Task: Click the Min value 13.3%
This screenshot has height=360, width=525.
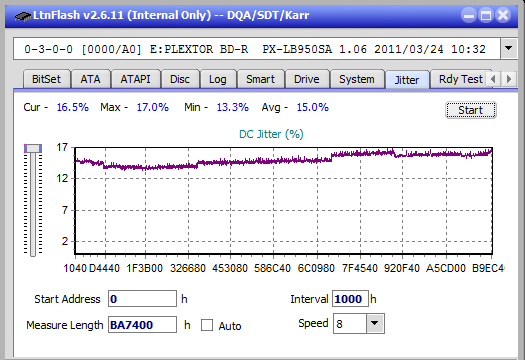Action: (x=232, y=107)
